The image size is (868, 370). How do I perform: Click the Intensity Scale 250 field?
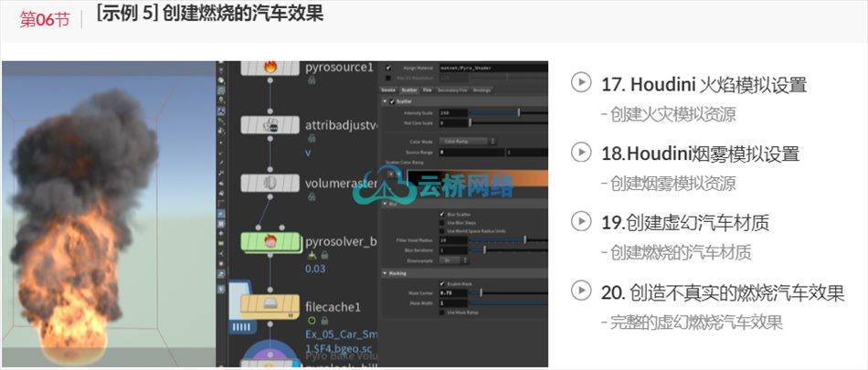[x=453, y=113]
